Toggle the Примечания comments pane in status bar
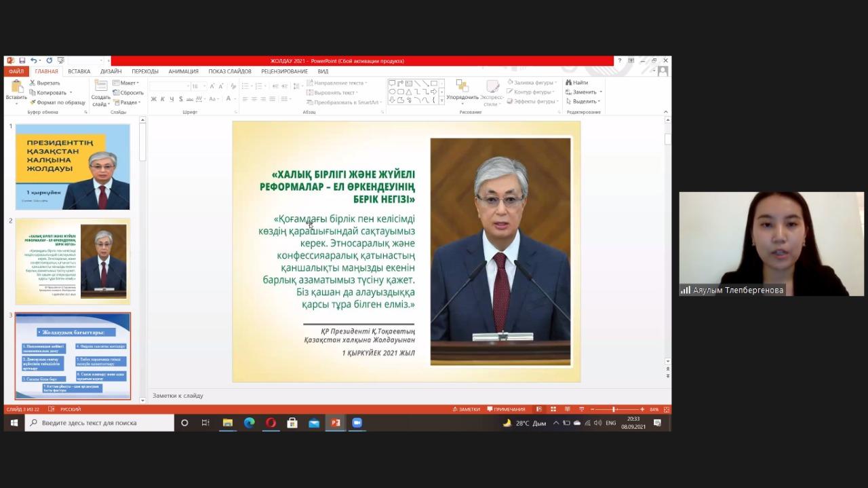This screenshot has width=868, height=488. coord(506,409)
